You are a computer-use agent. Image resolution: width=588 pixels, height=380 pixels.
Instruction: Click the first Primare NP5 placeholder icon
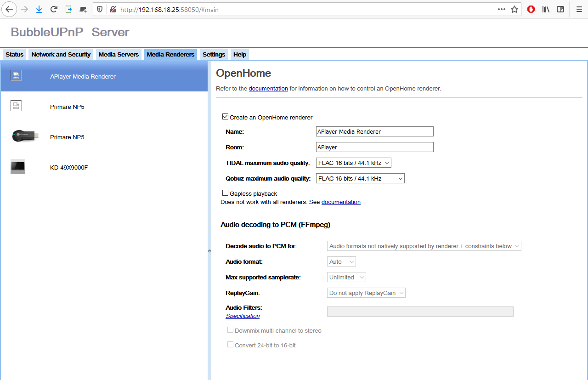pyautogui.click(x=16, y=106)
